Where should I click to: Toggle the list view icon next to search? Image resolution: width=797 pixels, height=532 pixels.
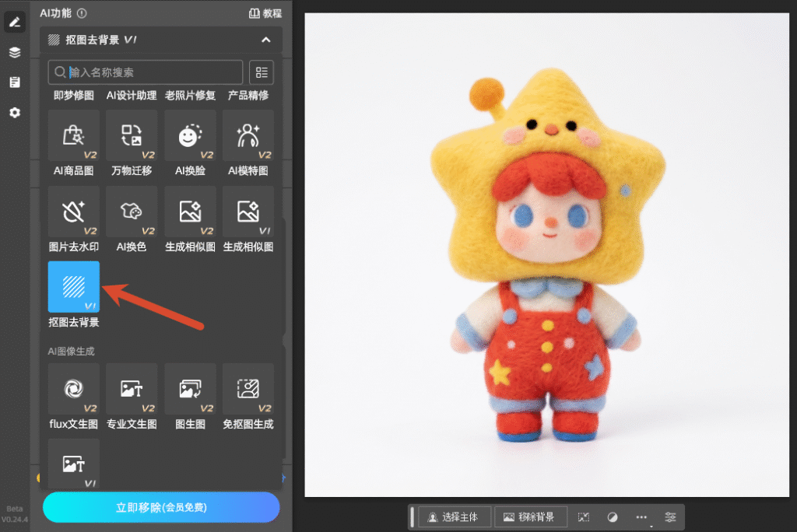coord(262,72)
